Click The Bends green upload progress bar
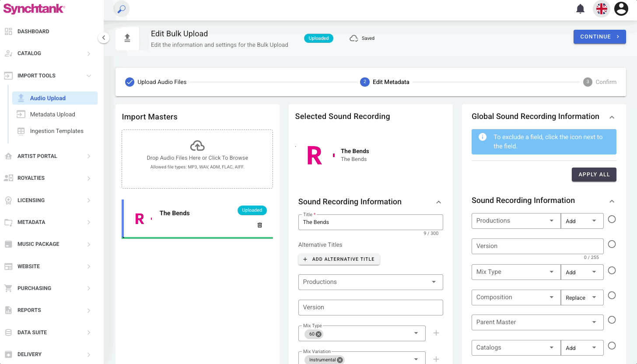This screenshot has width=637, height=364. [x=197, y=238]
